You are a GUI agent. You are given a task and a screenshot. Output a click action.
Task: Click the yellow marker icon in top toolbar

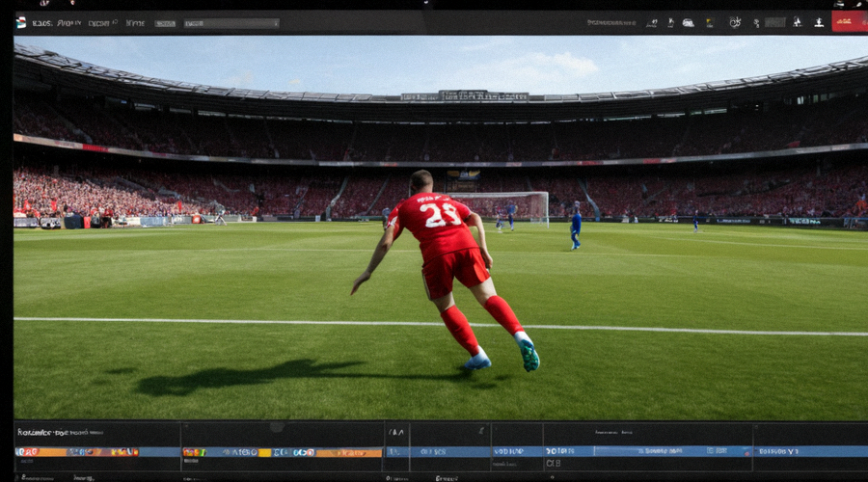pos(710,23)
